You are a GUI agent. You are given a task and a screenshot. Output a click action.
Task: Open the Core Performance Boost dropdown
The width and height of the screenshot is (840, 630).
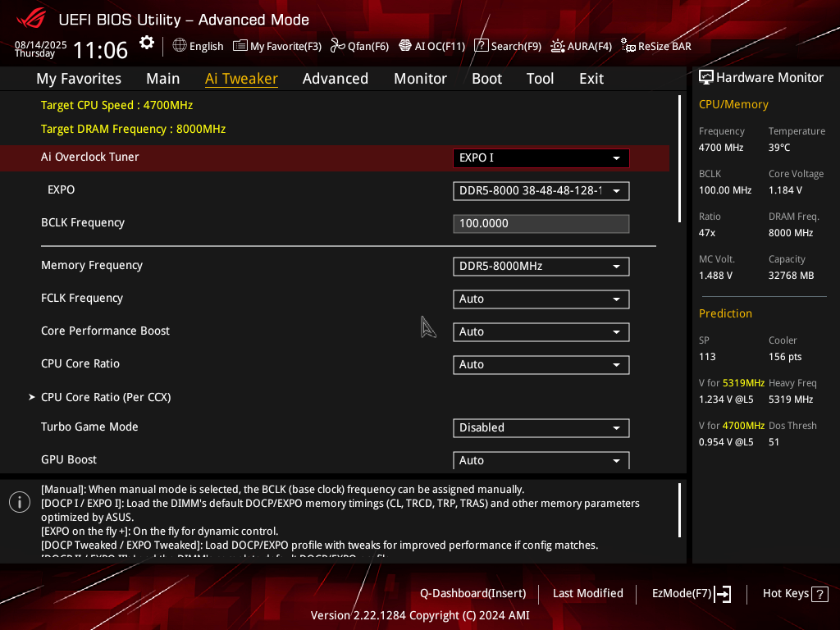coord(541,331)
